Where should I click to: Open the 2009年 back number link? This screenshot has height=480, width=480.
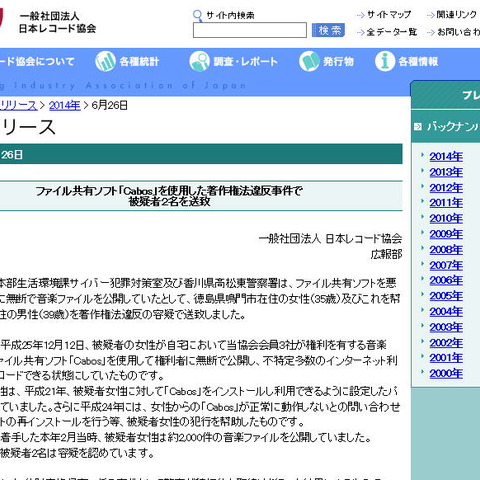[x=446, y=234]
